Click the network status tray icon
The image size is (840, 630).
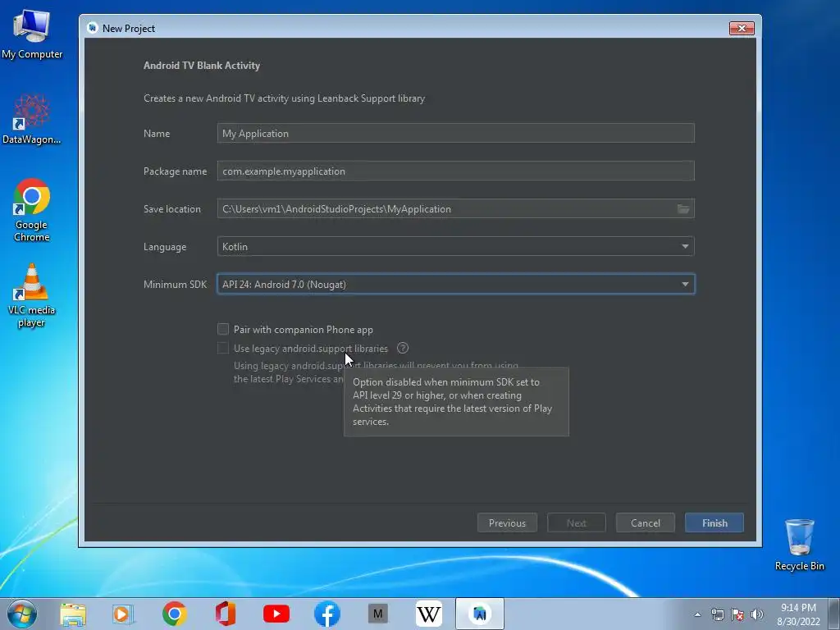pyautogui.click(x=717, y=614)
